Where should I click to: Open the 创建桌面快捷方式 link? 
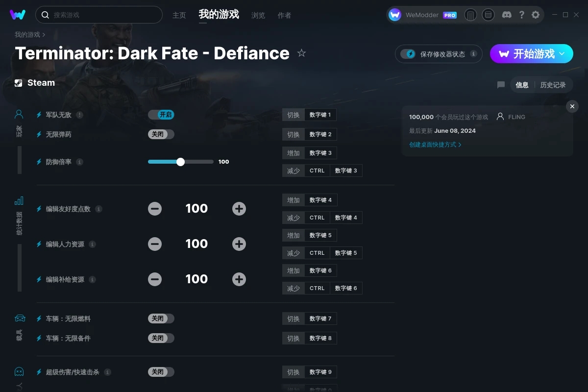pyautogui.click(x=435, y=145)
